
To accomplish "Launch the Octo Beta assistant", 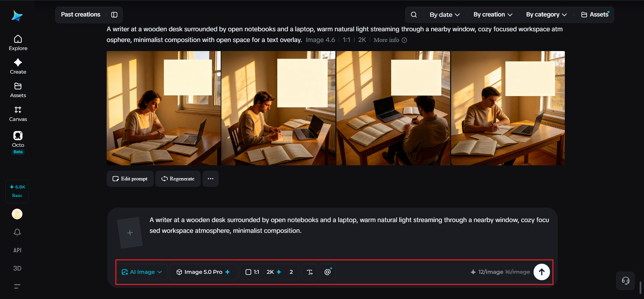I will coord(18,143).
